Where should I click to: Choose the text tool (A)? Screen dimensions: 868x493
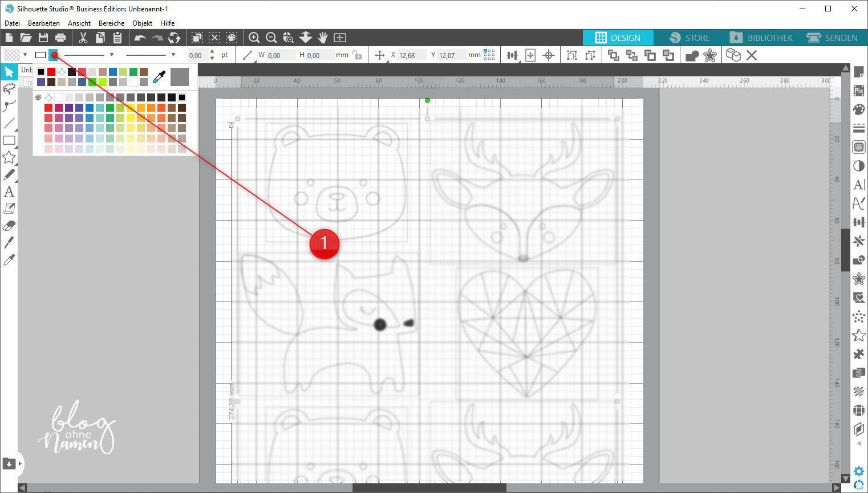(x=9, y=192)
